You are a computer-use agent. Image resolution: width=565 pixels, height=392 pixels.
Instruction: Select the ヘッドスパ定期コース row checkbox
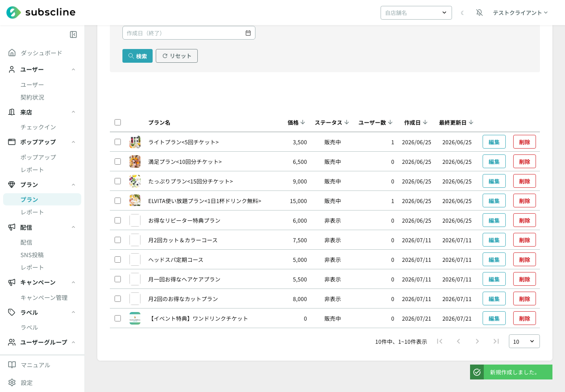tap(118, 260)
